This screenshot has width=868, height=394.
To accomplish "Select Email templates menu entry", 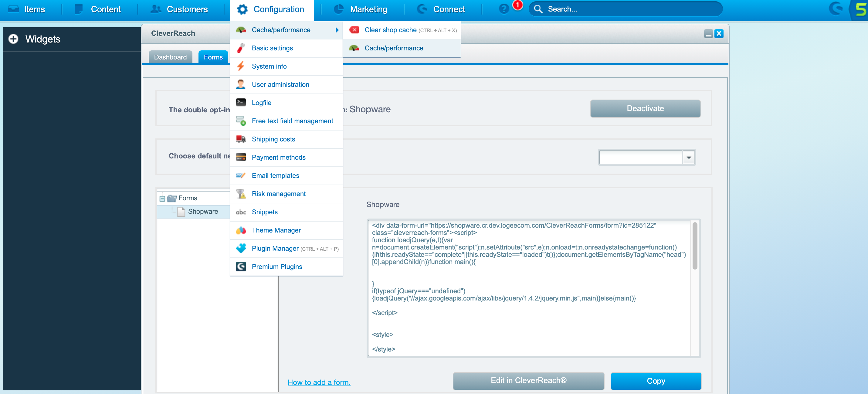I will [275, 175].
